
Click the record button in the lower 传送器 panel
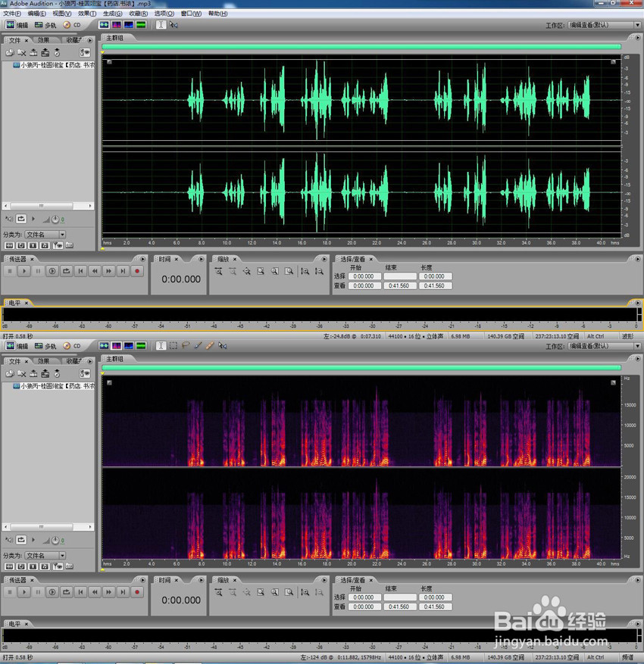tap(137, 592)
